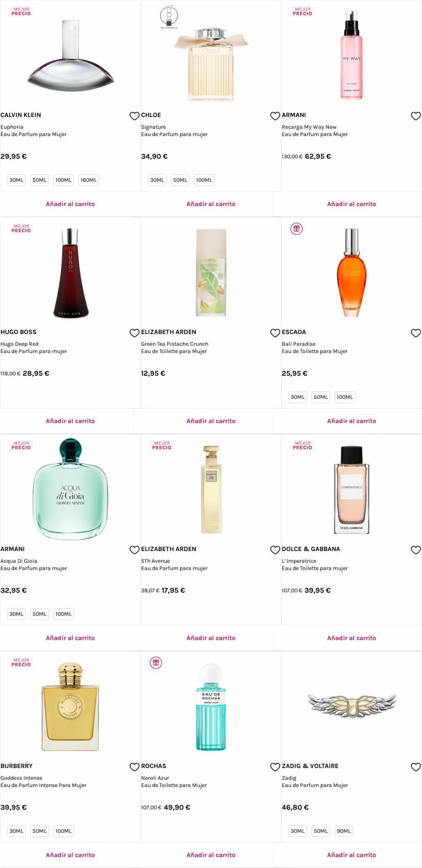Favorite the Calvin Klein Euphoria perfume
422x868 pixels.
pyautogui.click(x=134, y=116)
